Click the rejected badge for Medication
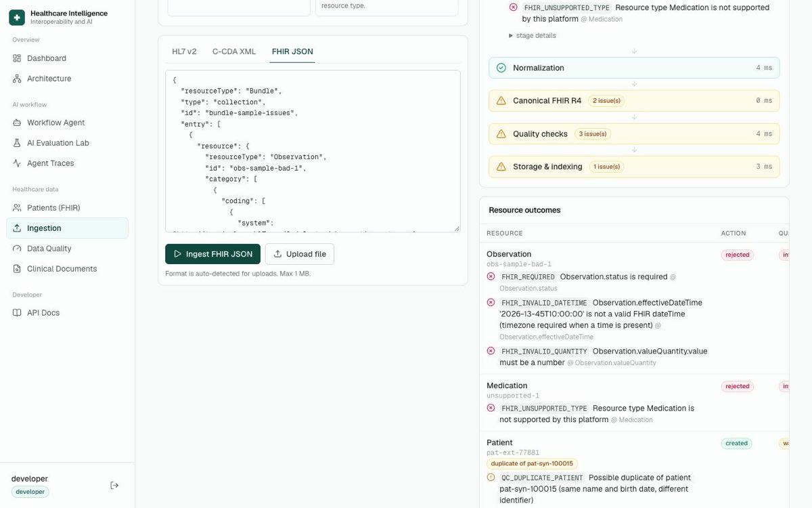This screenshot has width=812, height=508. [x=738, y=386]
